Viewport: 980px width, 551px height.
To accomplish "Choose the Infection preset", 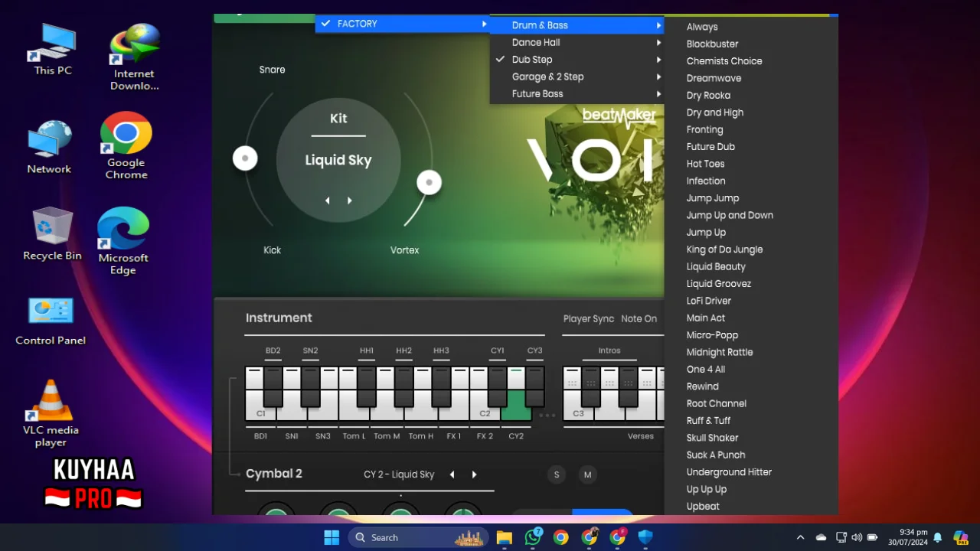I will [706, 181].
